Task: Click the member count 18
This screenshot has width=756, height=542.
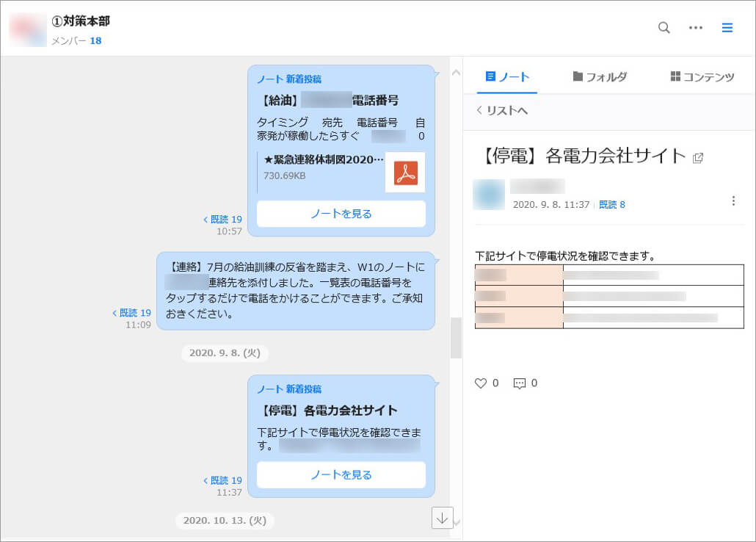Action: (95, 40)
